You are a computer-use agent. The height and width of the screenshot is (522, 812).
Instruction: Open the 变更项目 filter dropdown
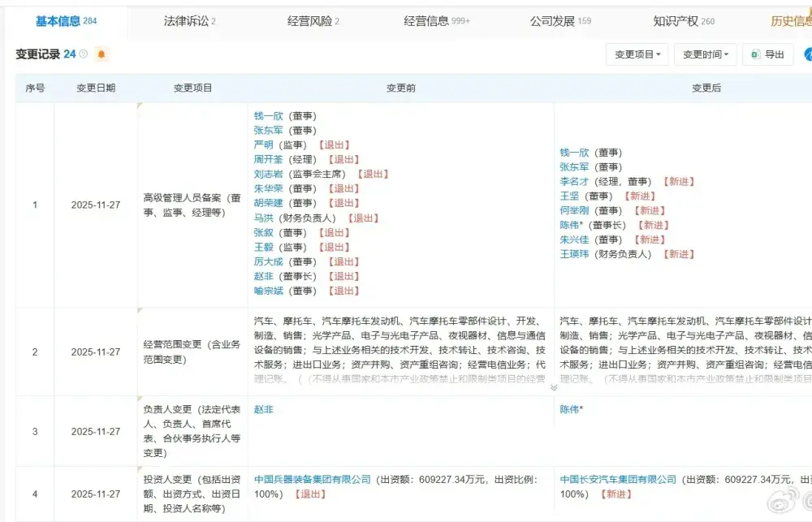[x=637, y=54]
